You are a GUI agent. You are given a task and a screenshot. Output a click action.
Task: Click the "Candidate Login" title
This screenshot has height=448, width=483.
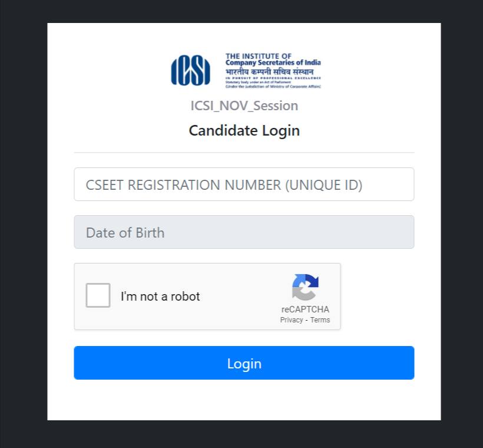(244, 130)
